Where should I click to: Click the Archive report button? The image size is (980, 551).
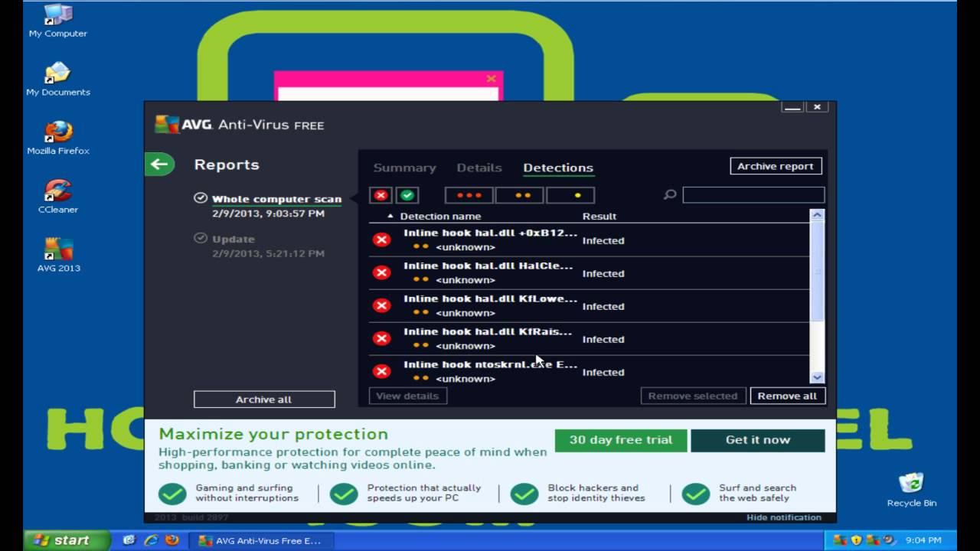pyautogui.click(x=776, y=166)
